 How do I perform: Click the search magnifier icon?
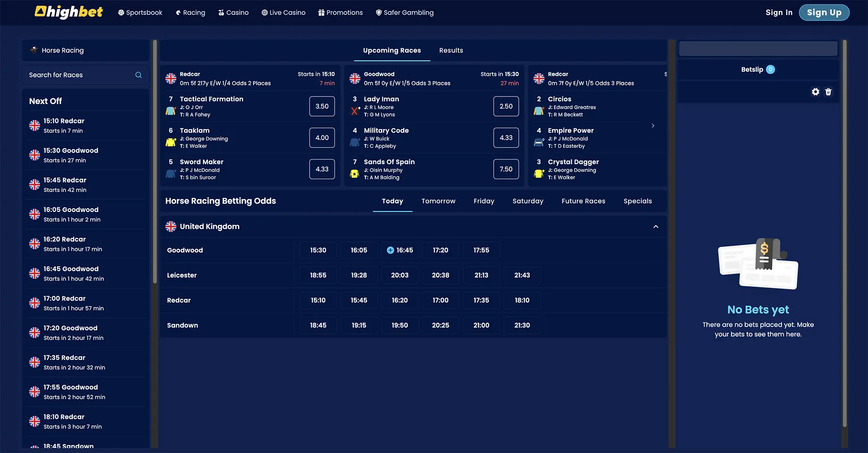click(138, 75)
